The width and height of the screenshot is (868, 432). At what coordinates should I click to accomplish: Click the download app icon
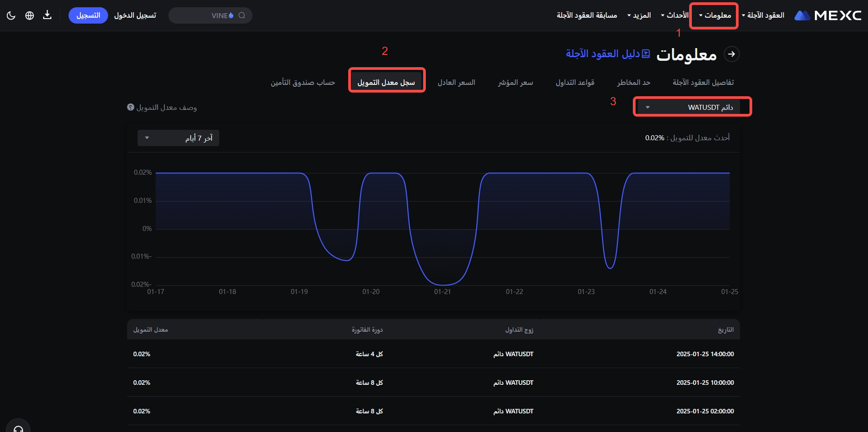pos(47,15)
